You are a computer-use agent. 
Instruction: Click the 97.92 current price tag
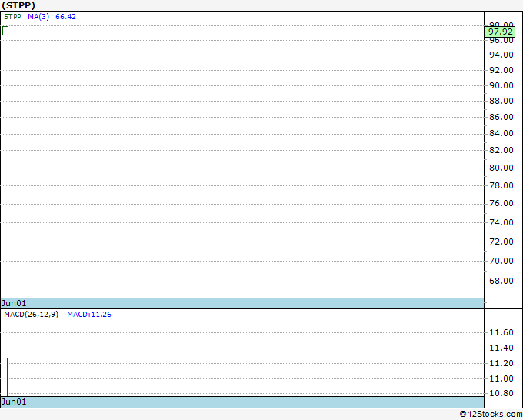tap(500, 32)
